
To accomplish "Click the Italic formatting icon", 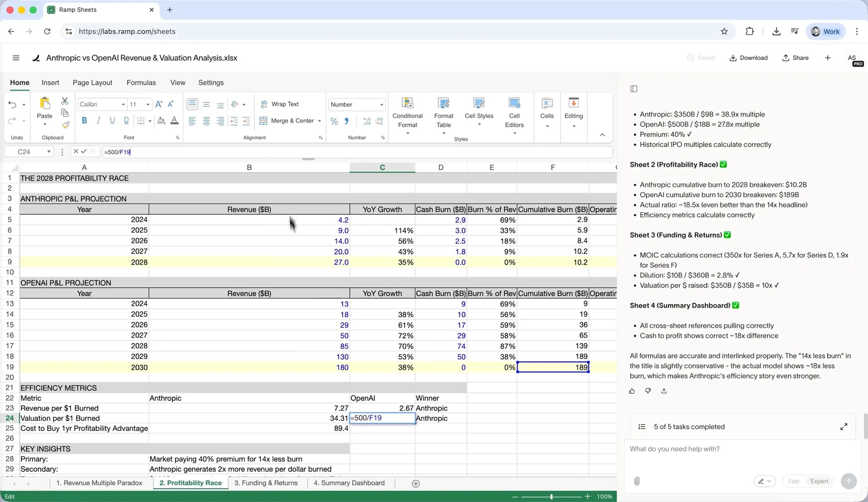I will tap(98, 120).
